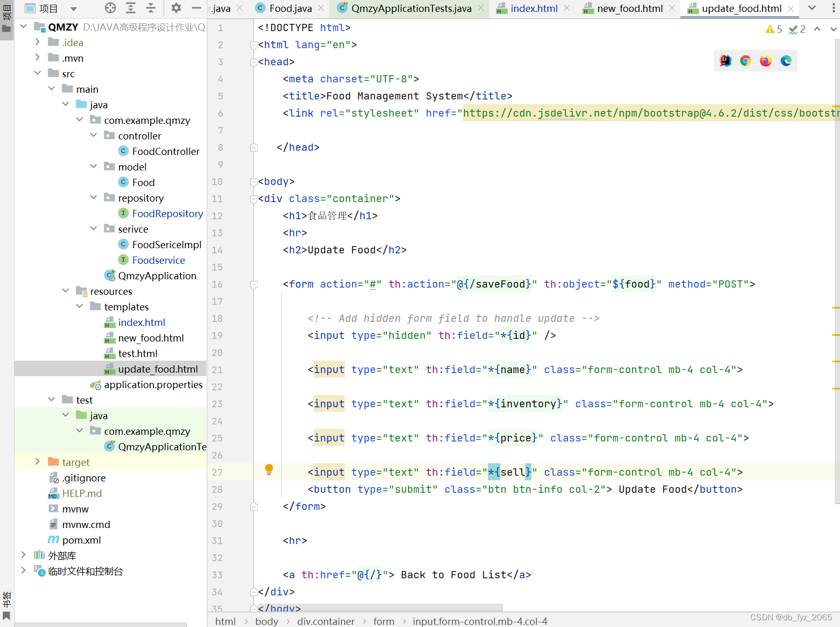Expand the scratches and consoles node

click(x=23, y=570)
